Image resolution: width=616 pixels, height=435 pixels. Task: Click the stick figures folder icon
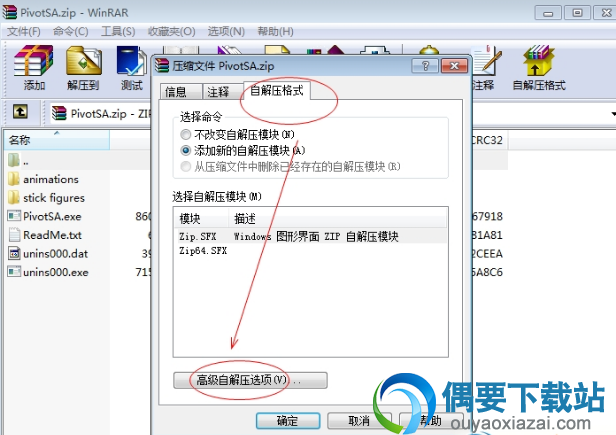click(x=14, y=197)
